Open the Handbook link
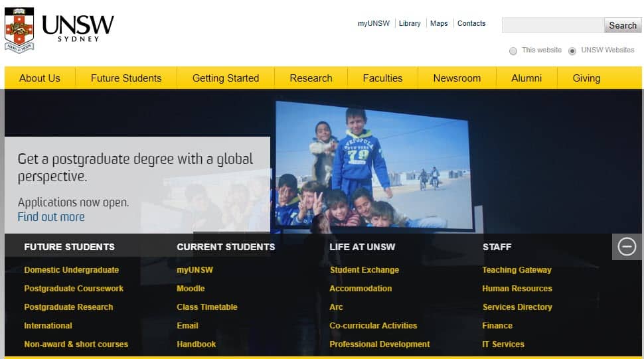The height and width of the screenshot is (359, 644). (x=197, y=344)
